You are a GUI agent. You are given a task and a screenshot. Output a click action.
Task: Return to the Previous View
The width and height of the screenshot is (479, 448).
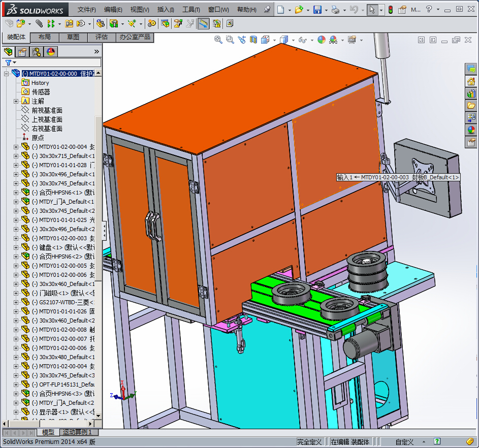[242, 40]
